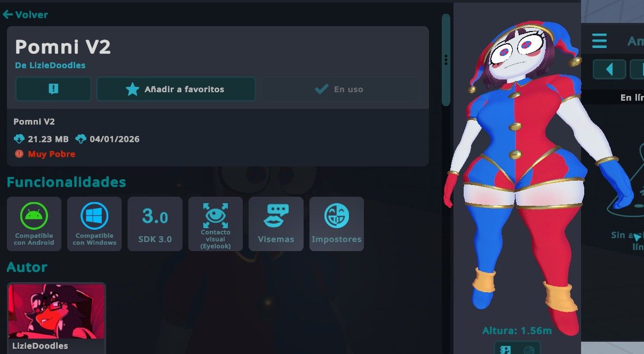Open LizieDoodles author thumbnail
644x354 pixels.
point(57,311)
